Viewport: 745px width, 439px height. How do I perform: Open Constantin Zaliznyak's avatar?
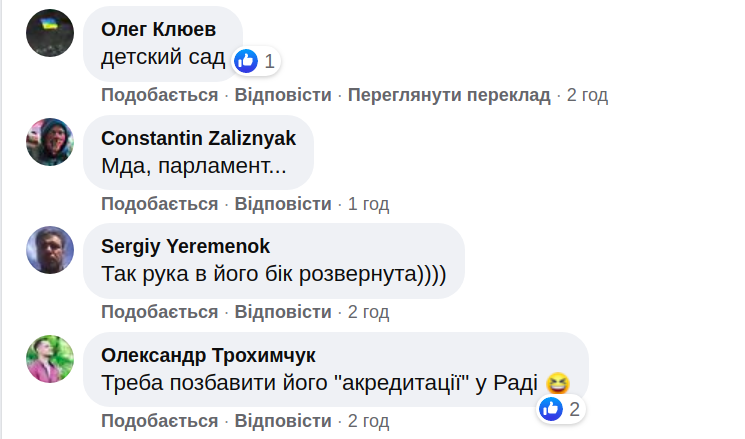[x=50, y=142]
